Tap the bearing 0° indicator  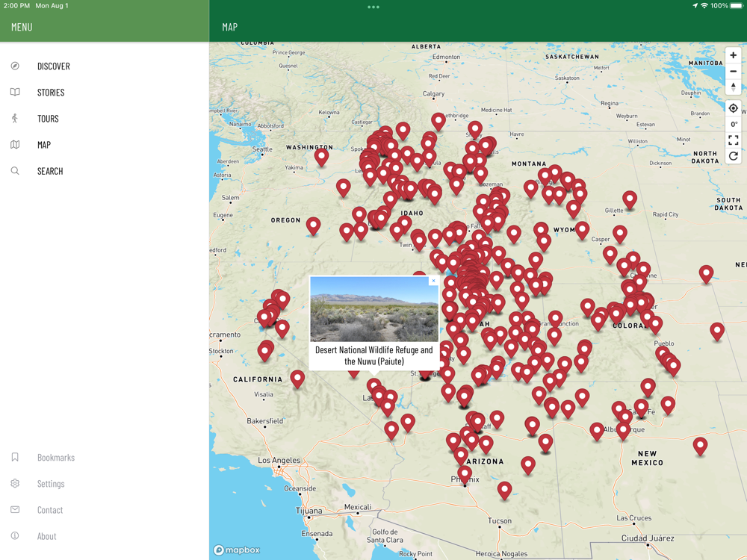(734, 124)
